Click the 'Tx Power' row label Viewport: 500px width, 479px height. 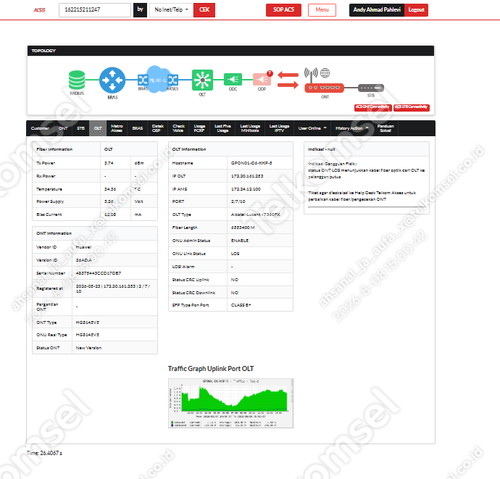click(x=46, y=163)
